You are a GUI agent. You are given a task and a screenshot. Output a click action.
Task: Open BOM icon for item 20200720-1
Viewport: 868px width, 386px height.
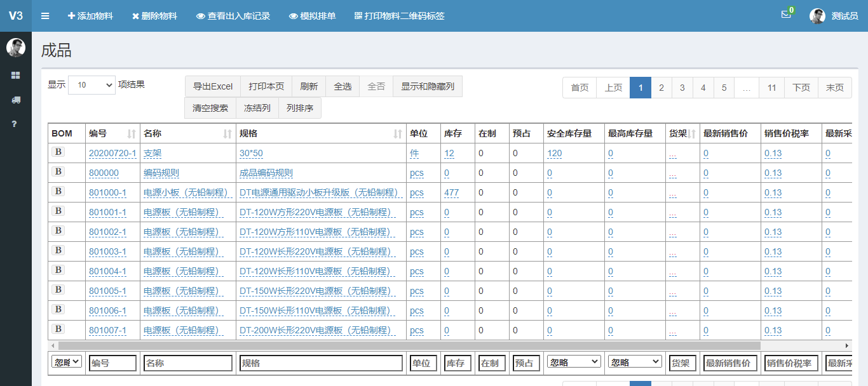click(x=58, y=152)
